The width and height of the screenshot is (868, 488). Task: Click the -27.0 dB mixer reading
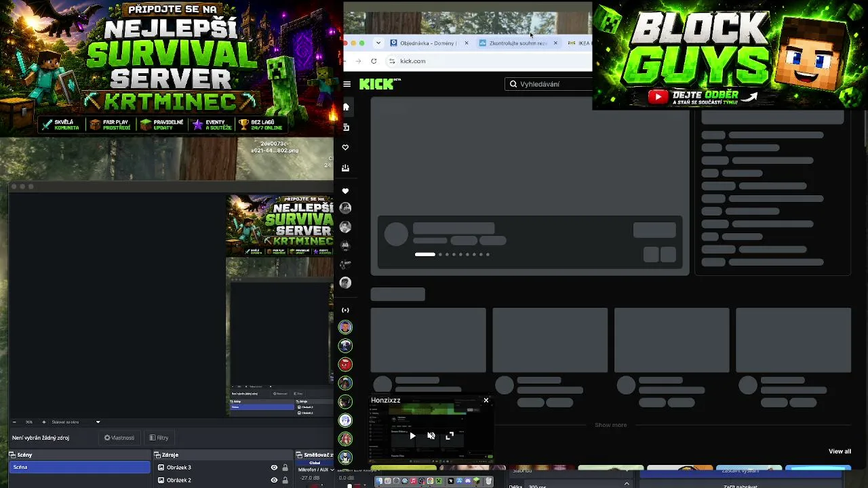pyautogui.click(x=310, y=478)
